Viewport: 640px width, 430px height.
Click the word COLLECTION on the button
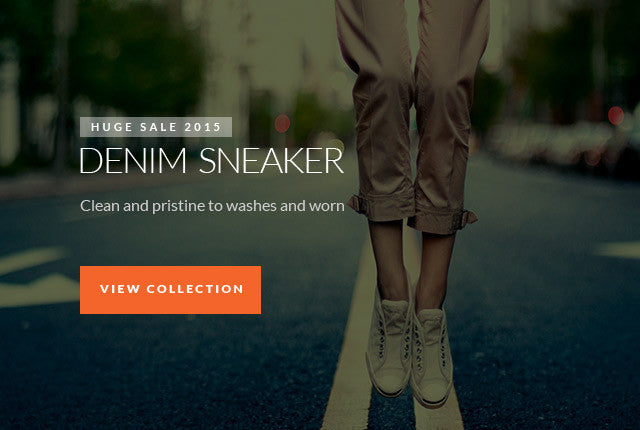(x=195, y=289)
